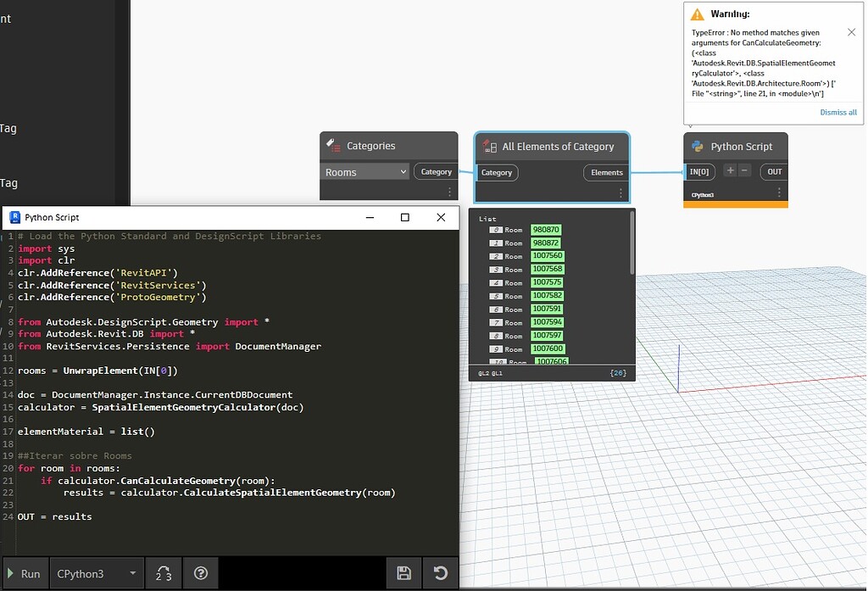
Task: Click the warning triangle icon
Action: pyautogui.click(x=697, y=14)
